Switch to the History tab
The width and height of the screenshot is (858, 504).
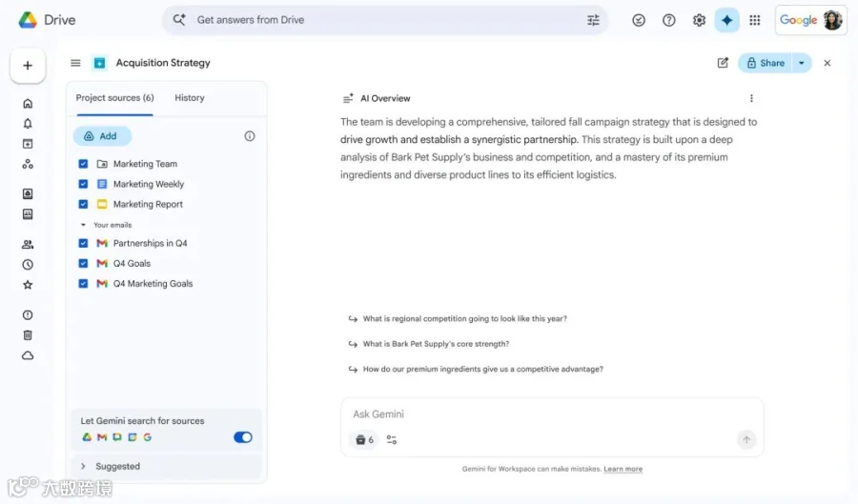click(189, 98)
